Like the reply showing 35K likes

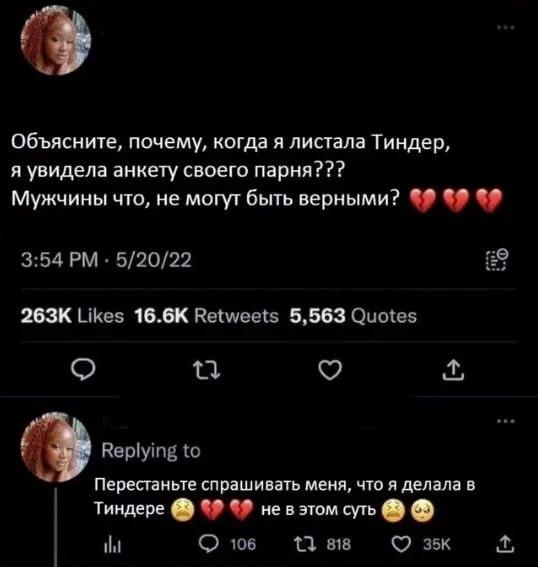point(421,544)
